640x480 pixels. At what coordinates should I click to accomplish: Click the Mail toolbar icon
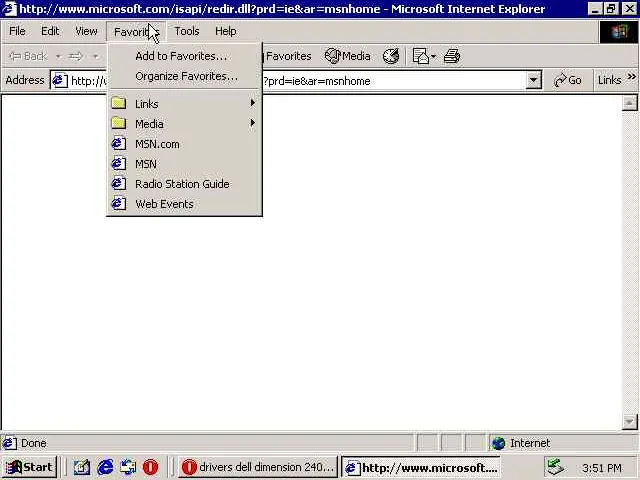click(x=420, y=56)
